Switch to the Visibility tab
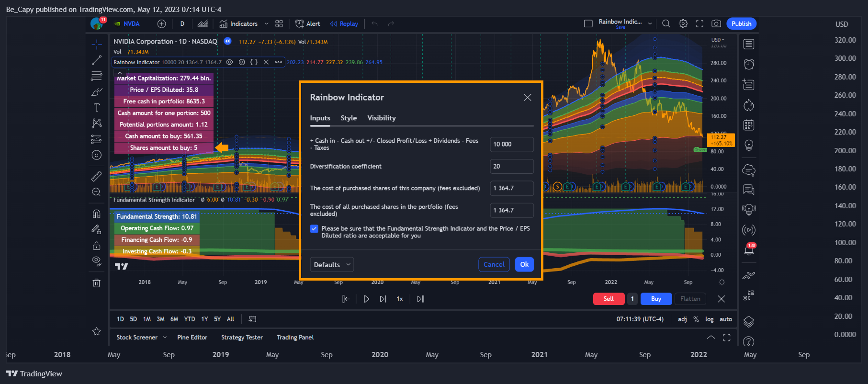This screenshot has width=868, height=384. point(382,118)
